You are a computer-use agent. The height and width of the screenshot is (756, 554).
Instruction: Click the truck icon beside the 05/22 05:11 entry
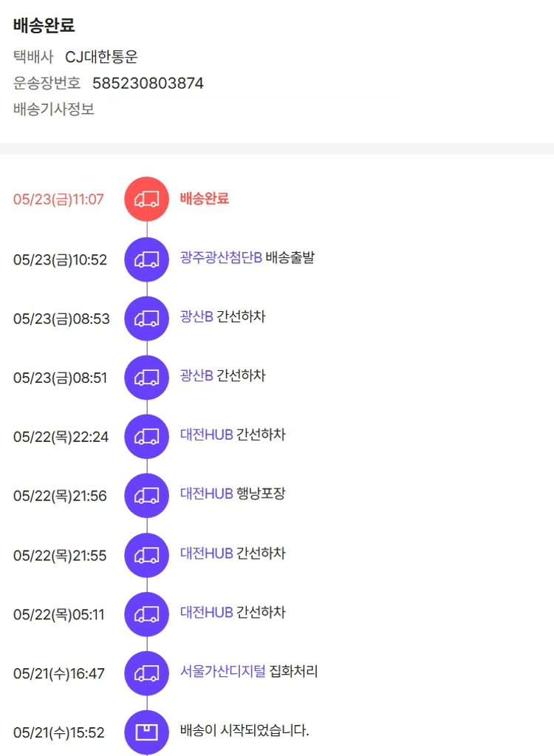pyautogui.click(x=147, y=614)
